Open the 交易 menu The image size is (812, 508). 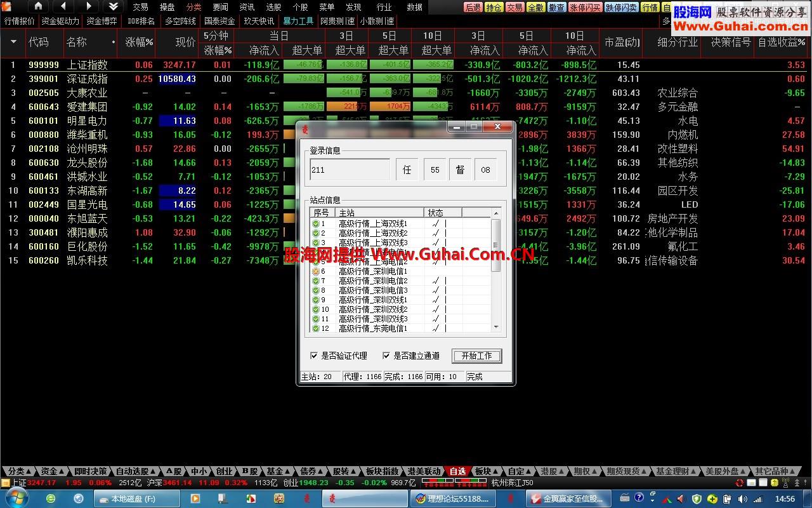pos(140,7)
